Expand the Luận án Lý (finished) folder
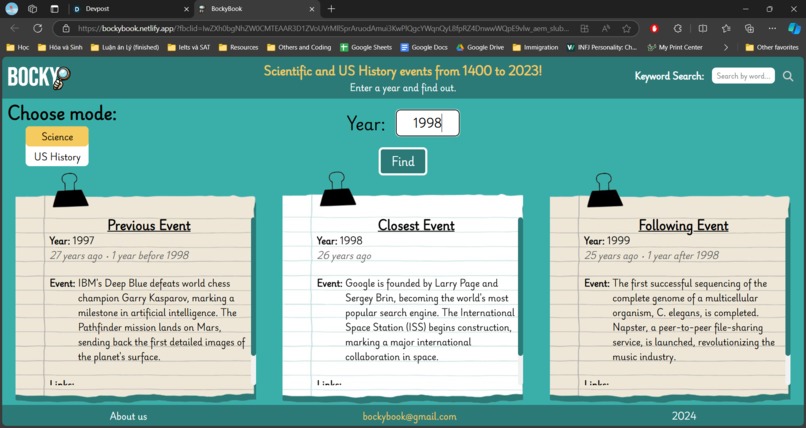The width and height of the screenshot is (806, 428). pyautogui.click(x=125, y=47)
